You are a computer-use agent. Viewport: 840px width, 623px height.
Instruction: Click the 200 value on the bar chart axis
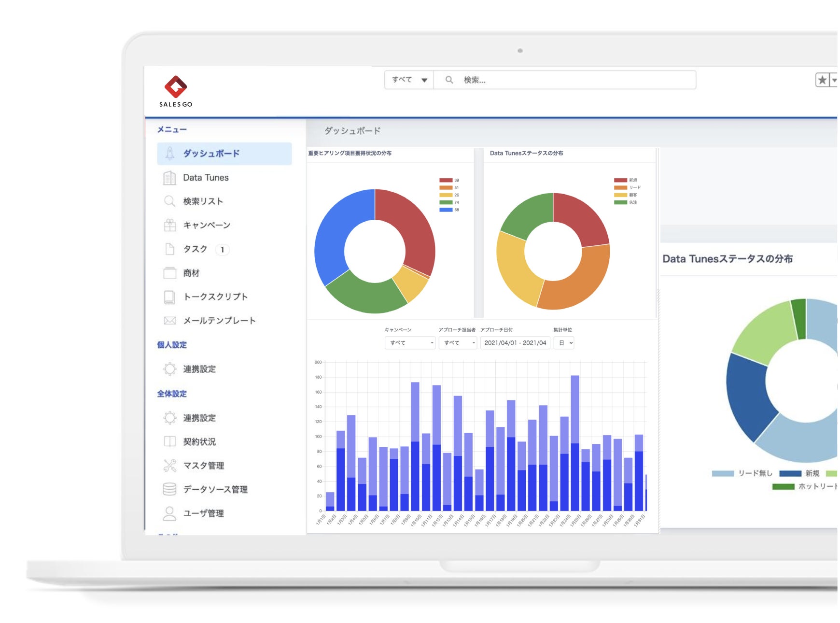click(318, 362)
